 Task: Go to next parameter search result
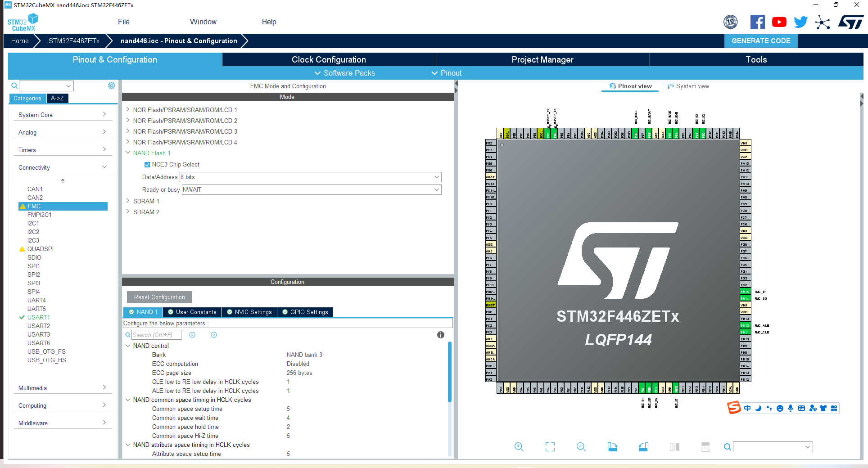click(214, 335)
